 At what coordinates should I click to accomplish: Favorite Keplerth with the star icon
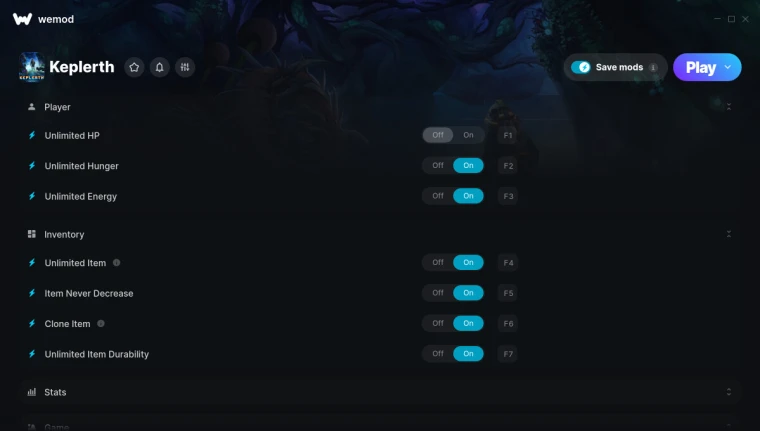click(134, 67)
